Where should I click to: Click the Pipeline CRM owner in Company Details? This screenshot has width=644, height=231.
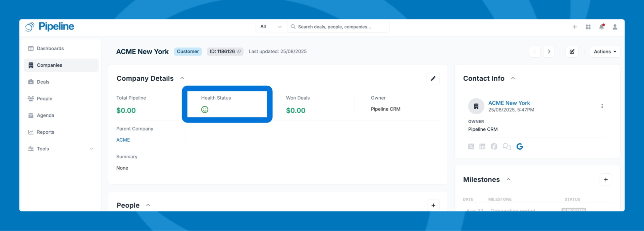386,109
